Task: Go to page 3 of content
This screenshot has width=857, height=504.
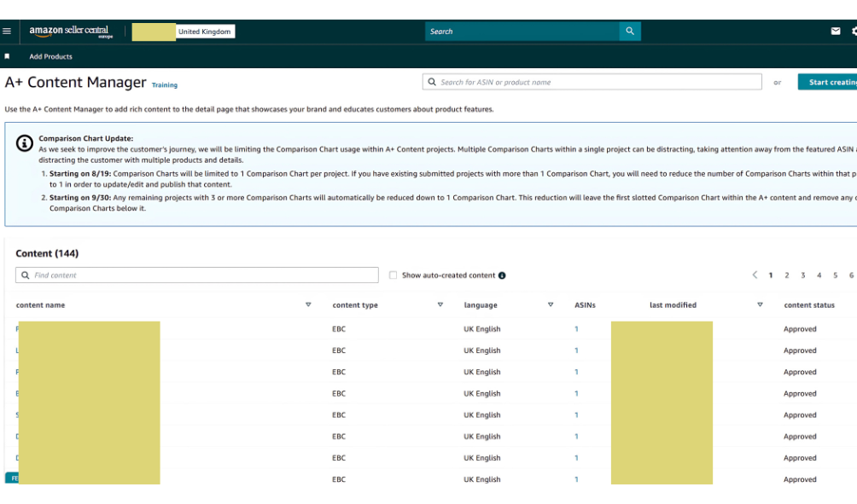Action: pos(803,275)
